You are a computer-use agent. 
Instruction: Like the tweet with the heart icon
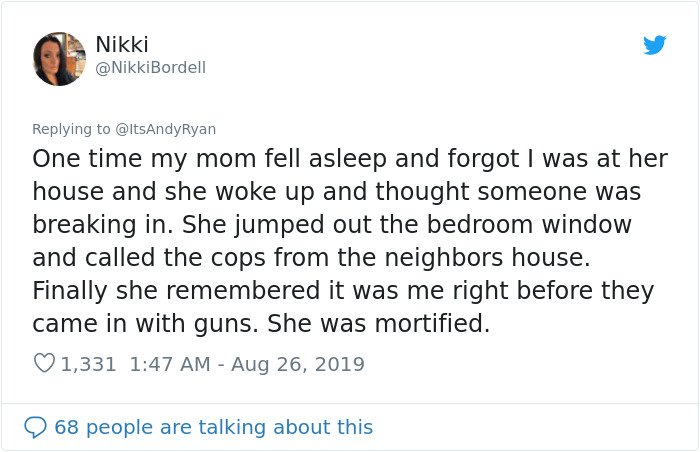click(x=44, y=363)
